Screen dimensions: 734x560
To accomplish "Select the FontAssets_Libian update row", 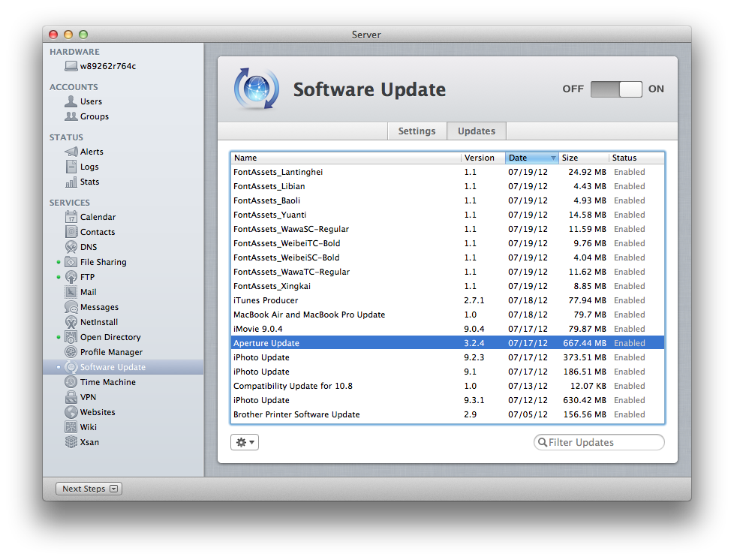I will (x=447, y=186).
